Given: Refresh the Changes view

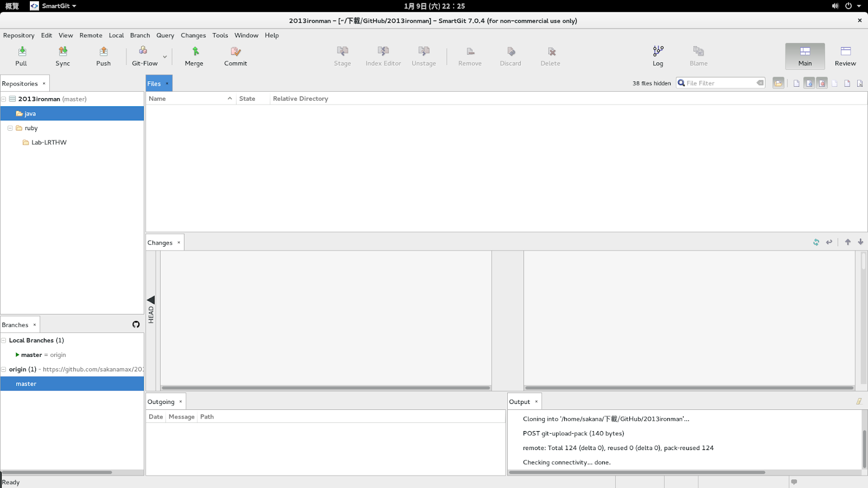Looking at the screenshot, I should pos(816,242).
